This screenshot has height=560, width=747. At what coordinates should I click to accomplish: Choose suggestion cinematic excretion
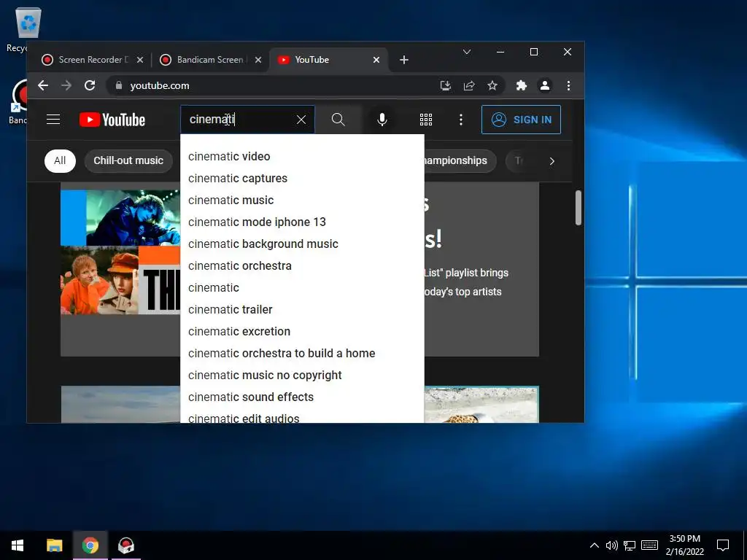(x=302, y=332)
